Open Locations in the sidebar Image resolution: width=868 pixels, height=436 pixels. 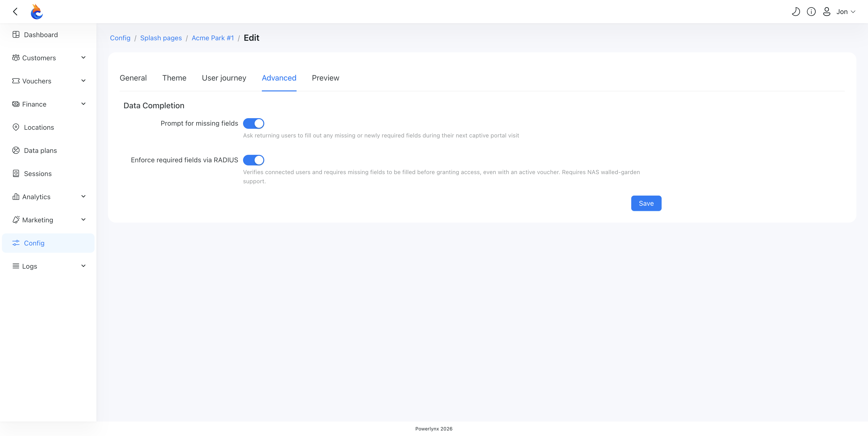click(x=48, y=127)
